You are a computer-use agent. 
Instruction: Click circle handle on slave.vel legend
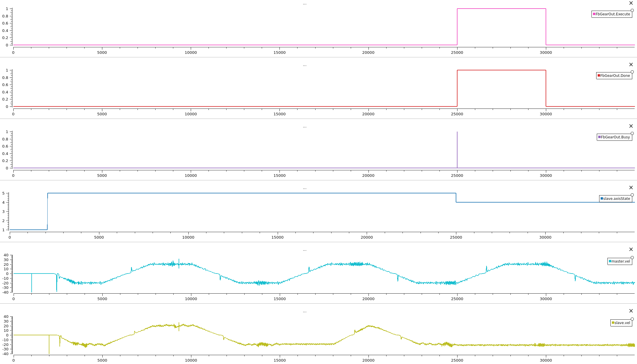pos(632,319)
